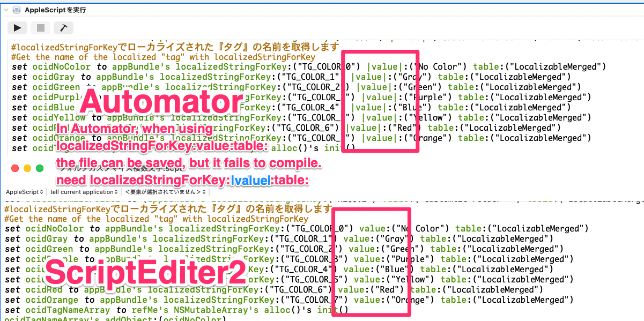Screen dimensions: 644x321
Task: Open the tell current application popup
Action: click(84, 192)
